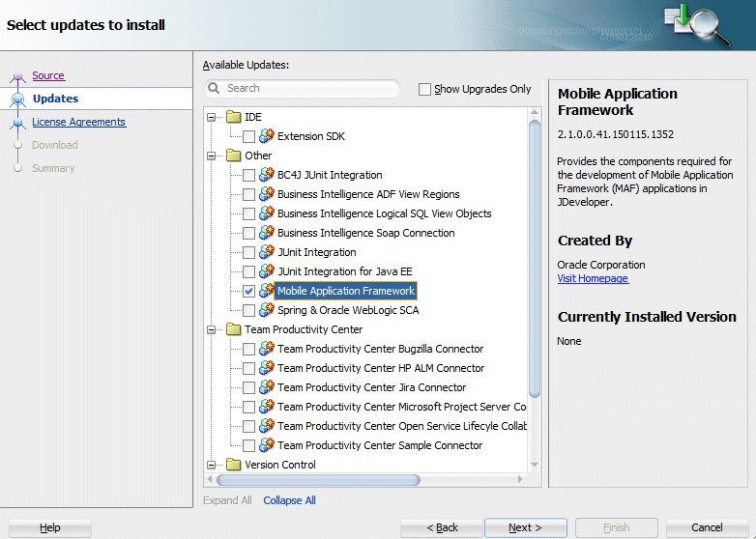Open Help for this dialog
This screenshot has width=756, height=539.
[x=50, y=528]
